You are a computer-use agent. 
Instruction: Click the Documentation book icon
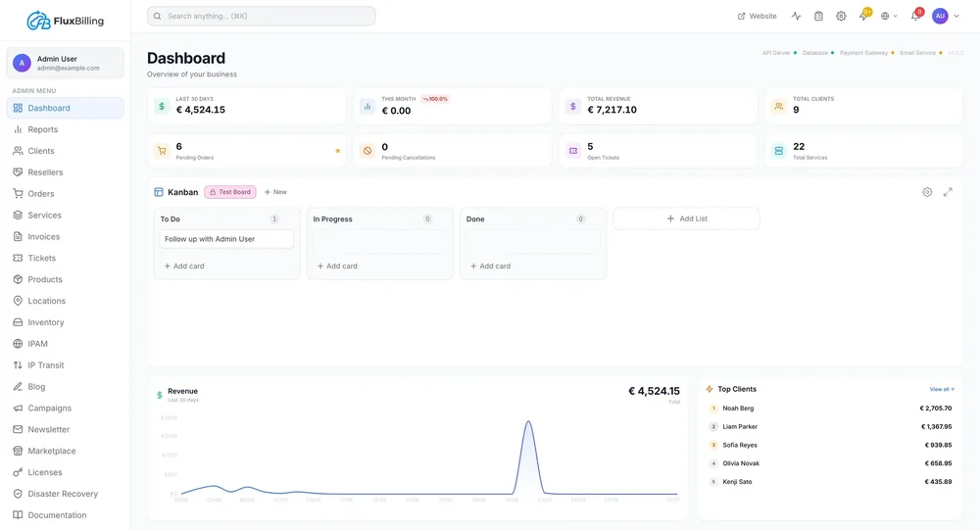point(18,515)
